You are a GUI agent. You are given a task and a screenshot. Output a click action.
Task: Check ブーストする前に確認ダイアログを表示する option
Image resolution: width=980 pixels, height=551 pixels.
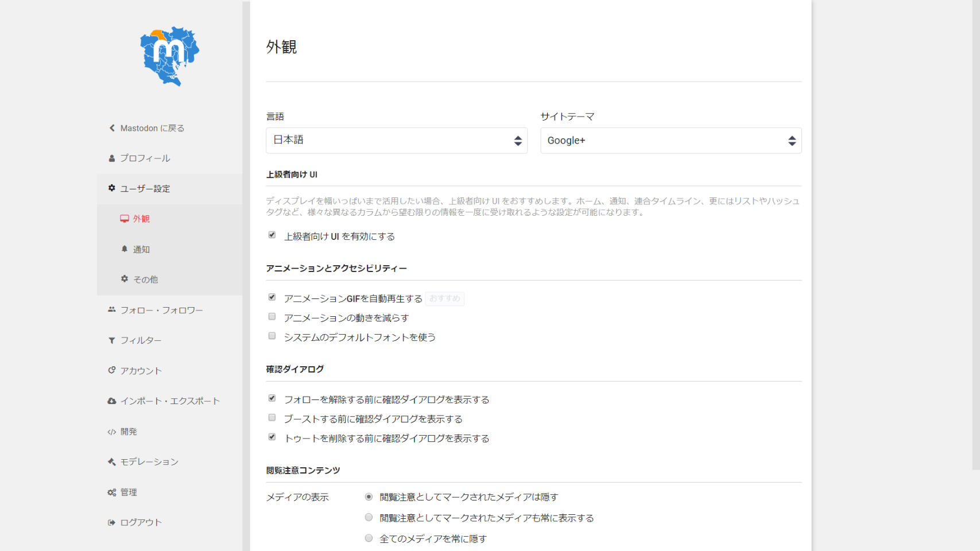pos(272,418)
